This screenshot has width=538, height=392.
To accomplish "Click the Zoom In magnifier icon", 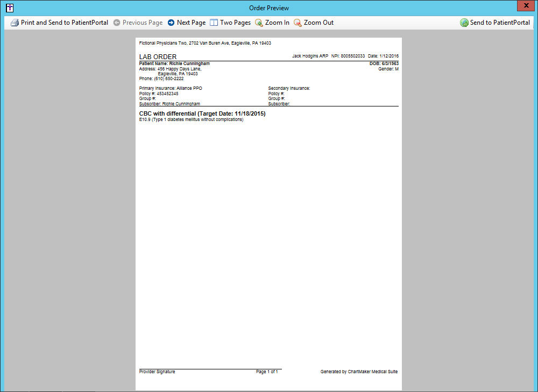I will [259, 23].
